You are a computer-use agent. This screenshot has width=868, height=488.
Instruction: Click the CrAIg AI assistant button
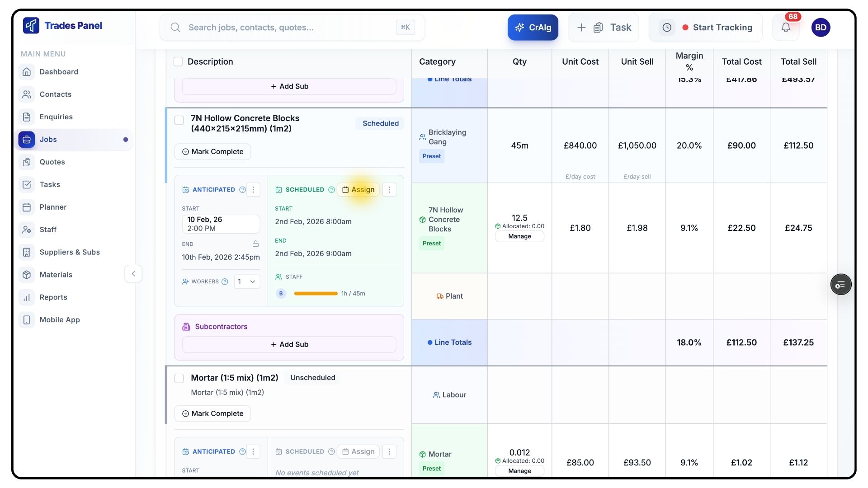pyautogui.click(x=533, y=28)
